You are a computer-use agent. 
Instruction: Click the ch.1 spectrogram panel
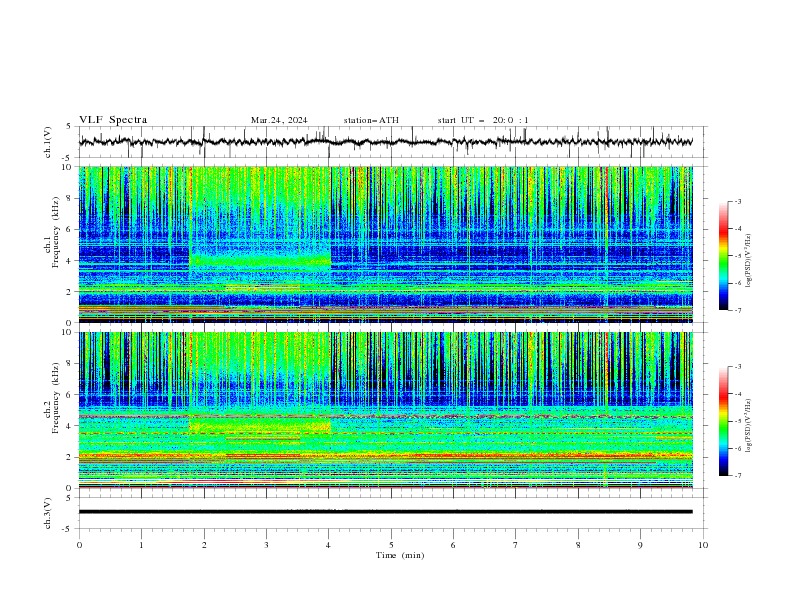pos(385,244)
